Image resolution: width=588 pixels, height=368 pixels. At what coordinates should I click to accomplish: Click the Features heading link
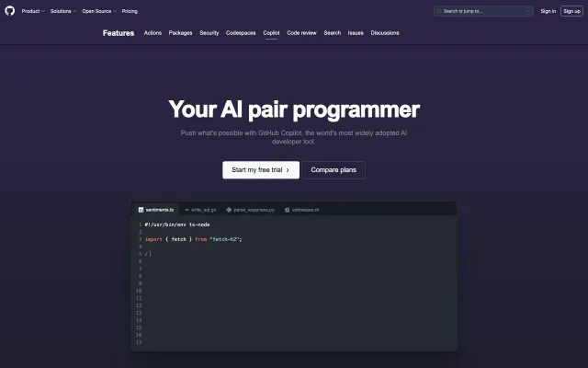[x=119, y=33]
